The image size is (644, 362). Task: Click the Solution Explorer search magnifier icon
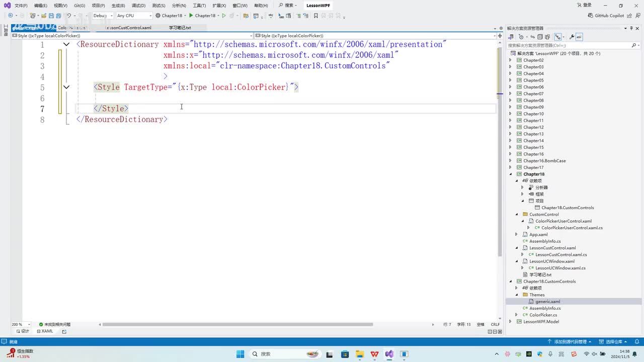point(633,45)
